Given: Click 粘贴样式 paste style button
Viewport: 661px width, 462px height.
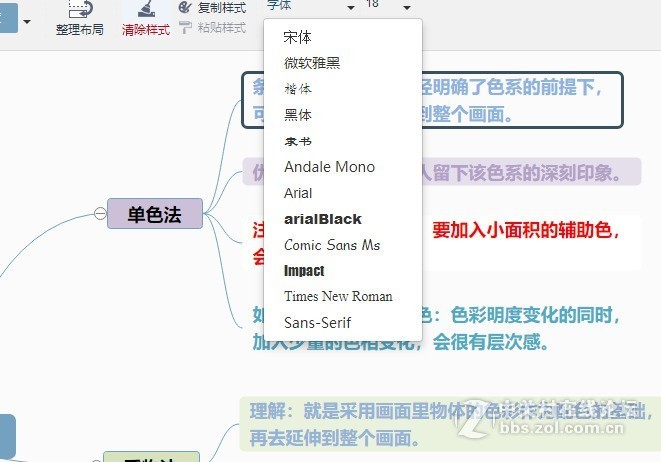Looking at the screenshot, I should 212,28.
